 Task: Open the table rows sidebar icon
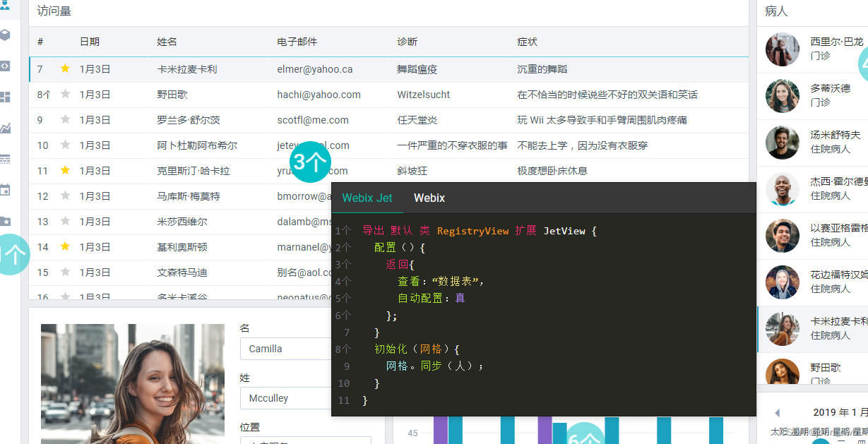5,159
